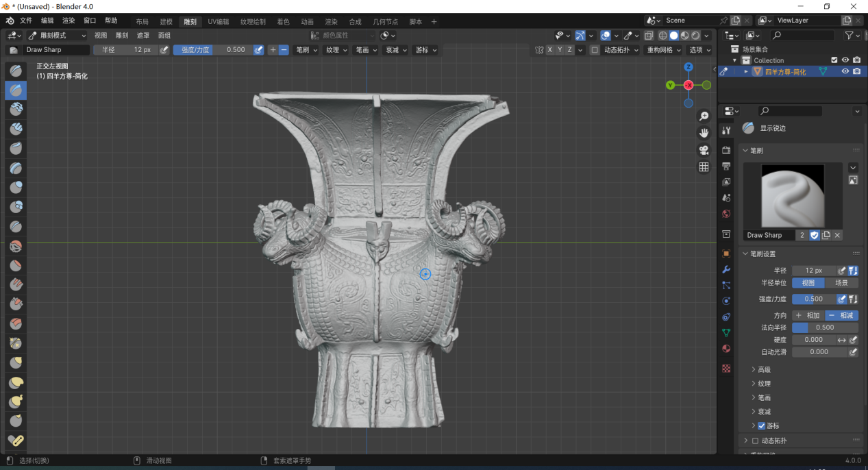
Task: Open the View Layer properties tab icon
Action: tap(726, 182)
